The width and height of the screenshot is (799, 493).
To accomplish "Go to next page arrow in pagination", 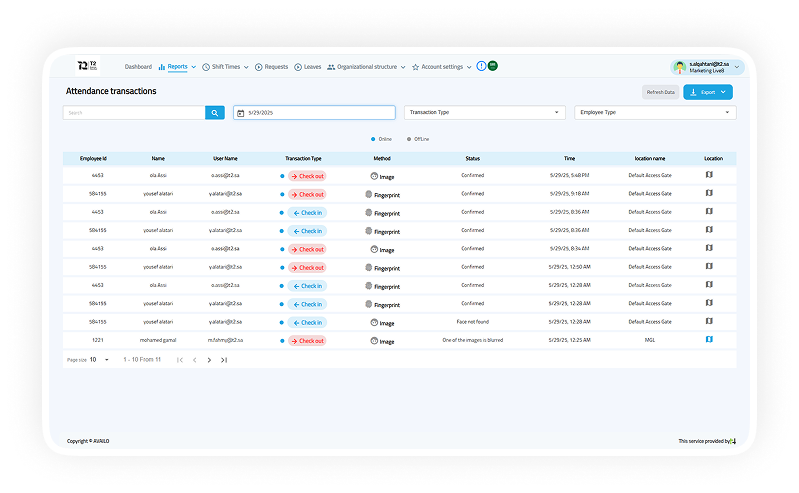I will [209, 359].
